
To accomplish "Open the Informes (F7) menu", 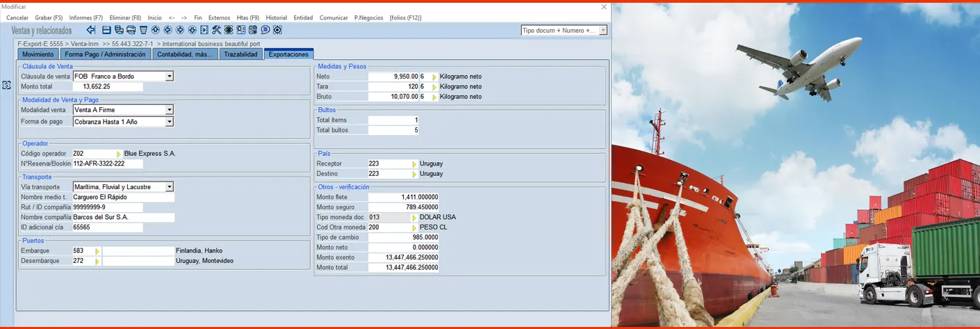I will click(x=85, y=17).
